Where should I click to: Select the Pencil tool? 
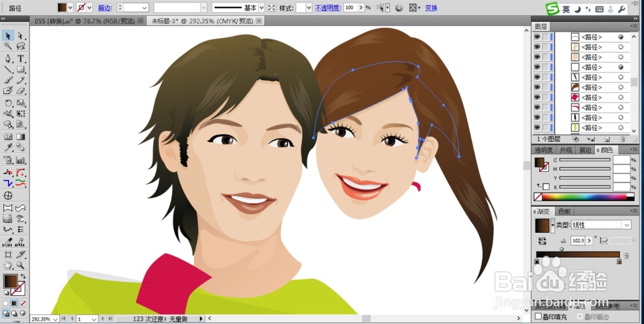coord(21,80)
